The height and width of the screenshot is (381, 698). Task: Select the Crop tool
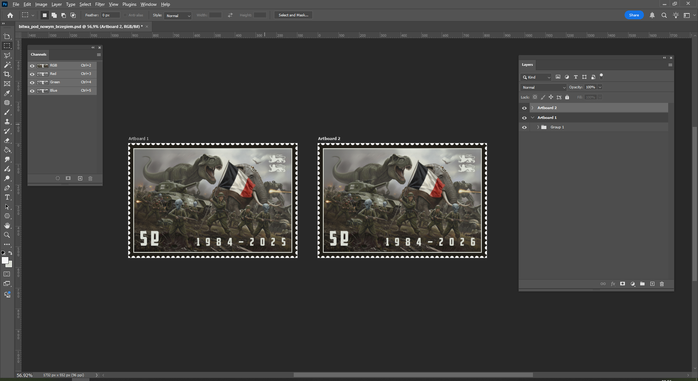(7, 74)
